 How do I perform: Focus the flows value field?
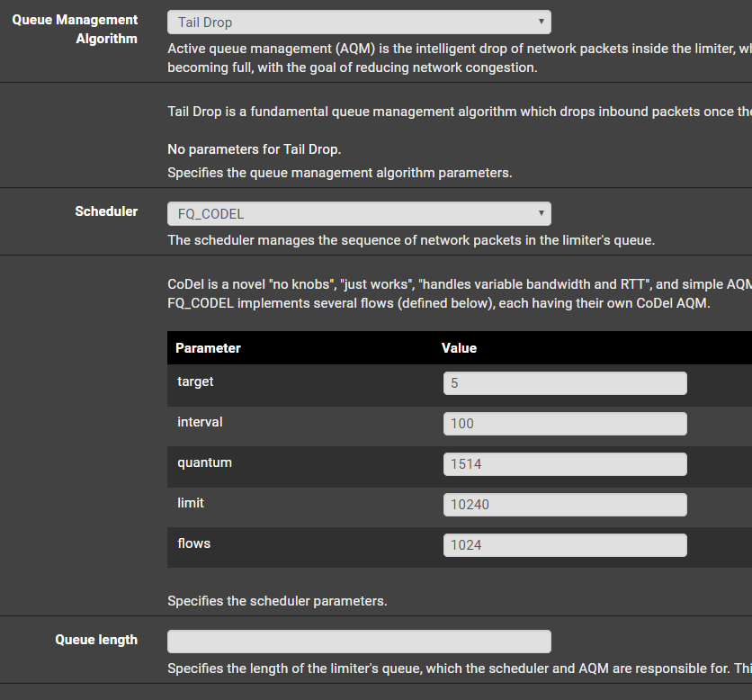click(565, 545)
